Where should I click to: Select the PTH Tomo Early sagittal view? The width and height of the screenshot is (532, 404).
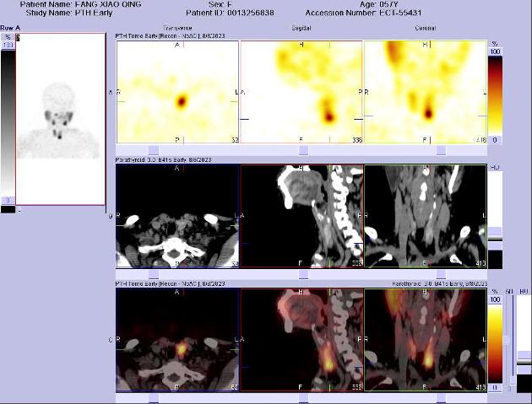(x=301, y=93)
